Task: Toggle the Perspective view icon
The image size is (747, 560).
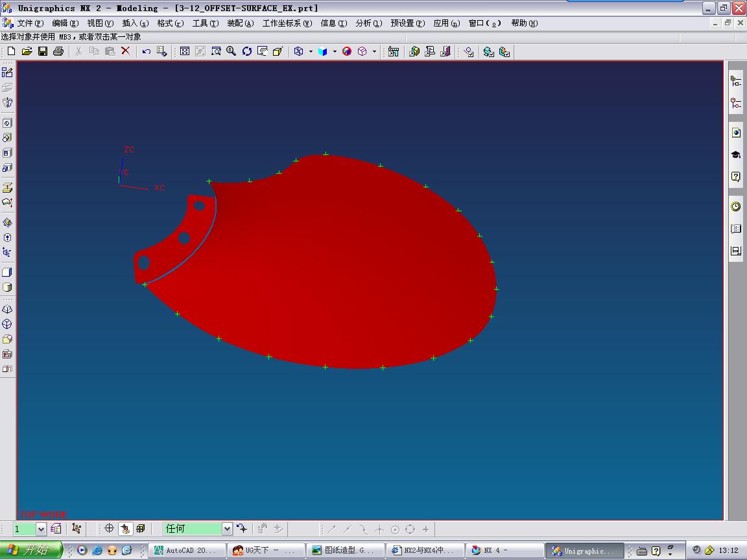Action: click(278, 51)
